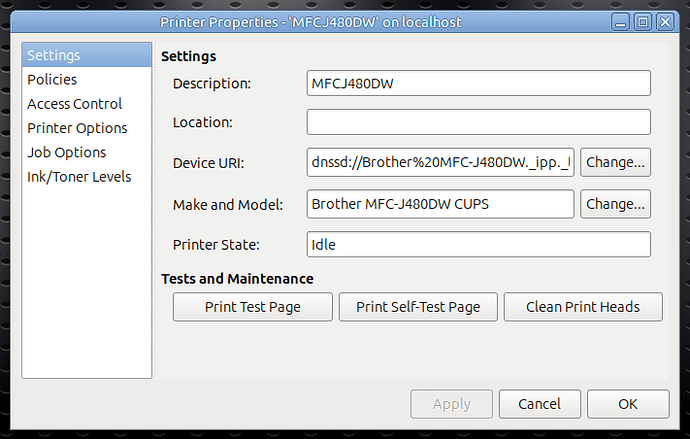
Task: Minimize the Printer Properties window
Action: (x=620, y=22)
